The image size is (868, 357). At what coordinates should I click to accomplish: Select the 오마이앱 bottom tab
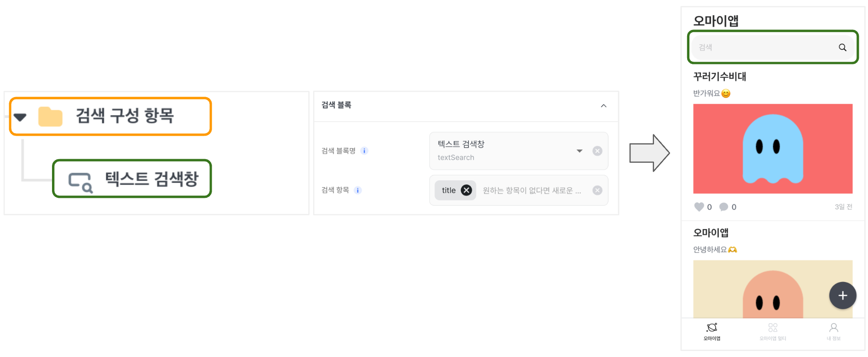[712, 331]
